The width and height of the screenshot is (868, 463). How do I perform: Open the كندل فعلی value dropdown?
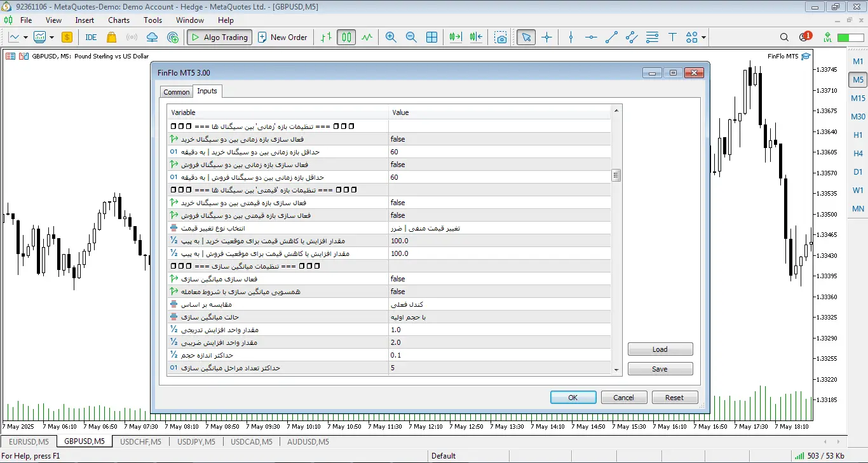pos(499,304)
